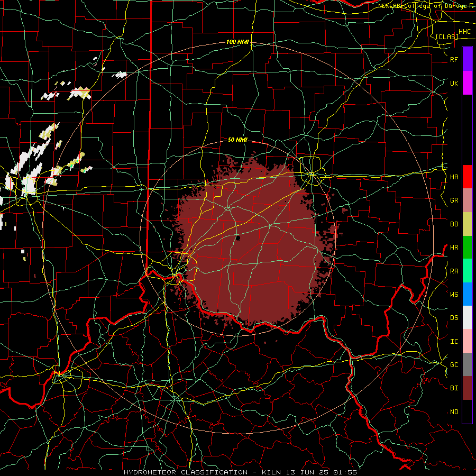
Task: Select the DS legend label
Action: pyautogui.click(x=454, y=317)
